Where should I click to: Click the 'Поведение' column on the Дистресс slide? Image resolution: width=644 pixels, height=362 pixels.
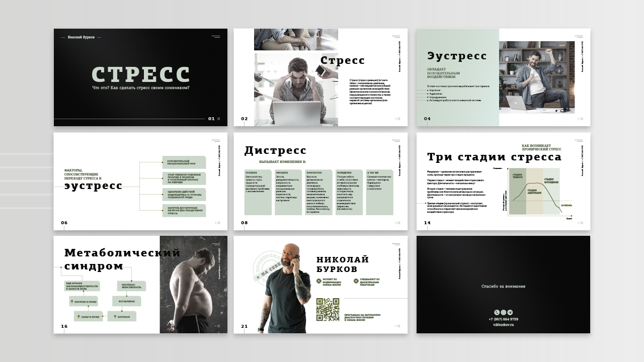click(349, 193)
